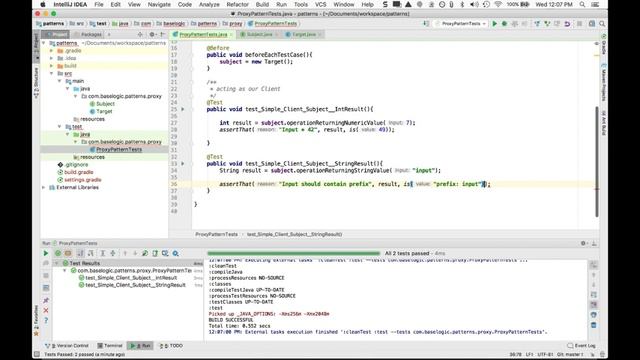Image resolution: width=640 pixels, height=360 pixels.
Task: Click the baselogic breadcrumb in navigation bar
Action: pyautogui.click(x=171, y=24)
